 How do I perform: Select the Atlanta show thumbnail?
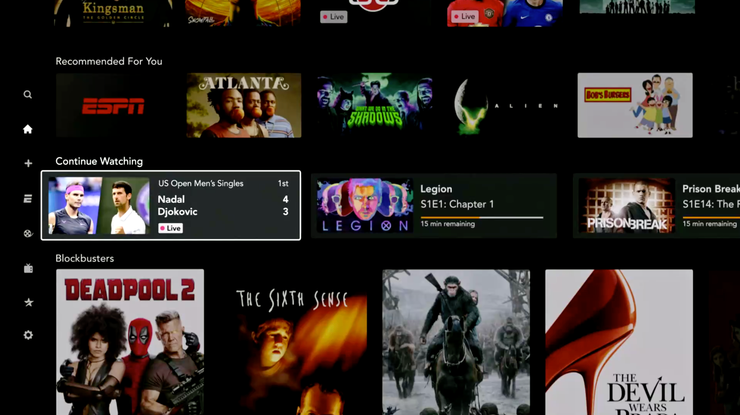click(243, 105)
